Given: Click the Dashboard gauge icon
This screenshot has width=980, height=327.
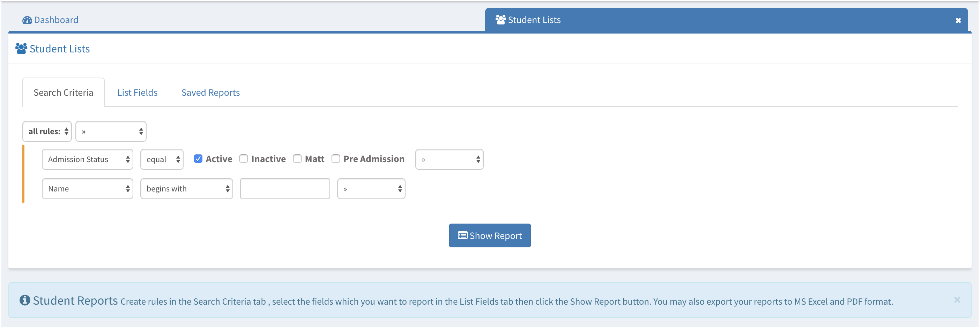Looking at the screenshot, I should [x=27, y=20].
